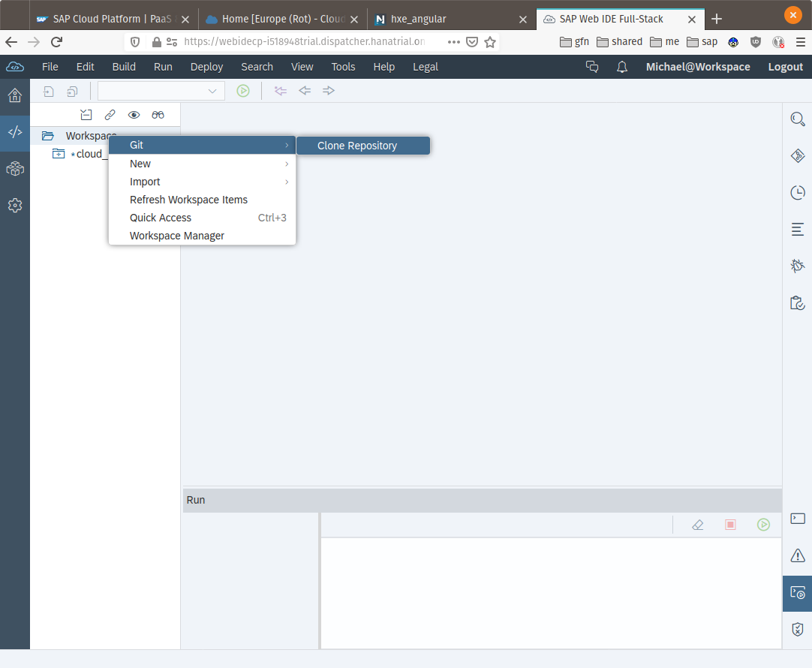Screen dimensions: 812x668
Task: Open the Tools menu
Action: click(344, 67)
